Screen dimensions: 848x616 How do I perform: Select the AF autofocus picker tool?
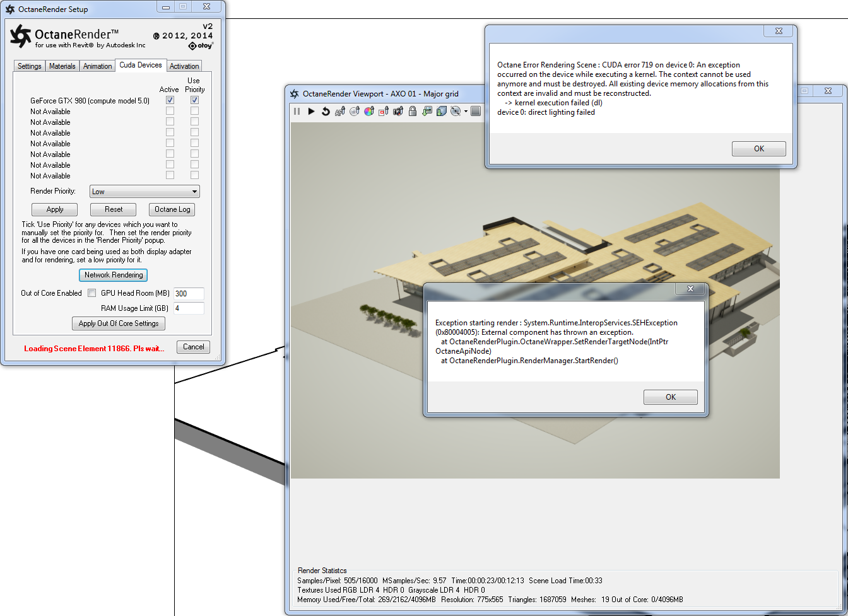[x=340, y=112]
